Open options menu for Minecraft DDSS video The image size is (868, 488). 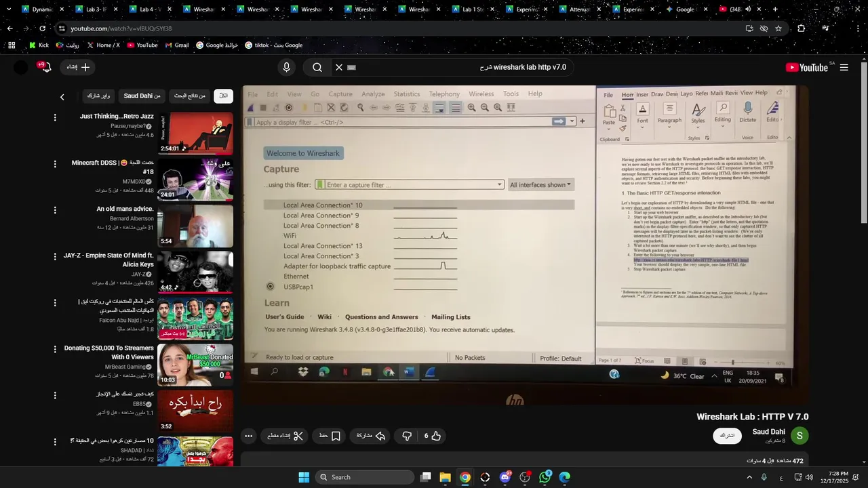click(55, 164)
